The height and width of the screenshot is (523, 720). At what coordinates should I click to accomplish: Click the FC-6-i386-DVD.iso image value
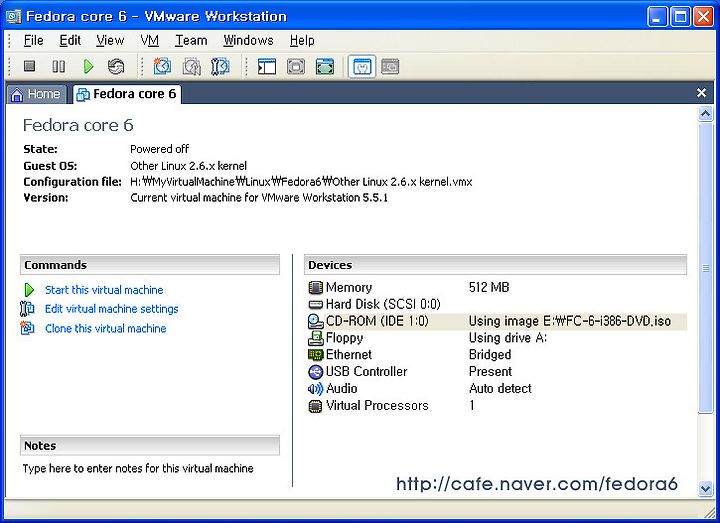pos(570,321)
